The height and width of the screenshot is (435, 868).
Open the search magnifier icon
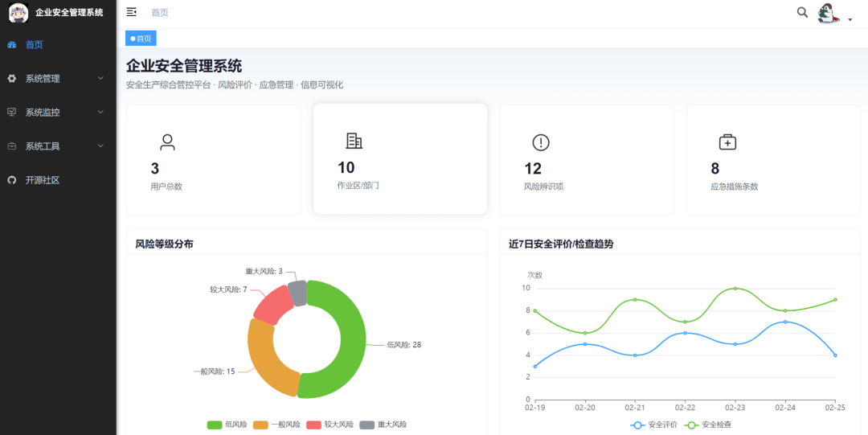(x=802, y=12)
